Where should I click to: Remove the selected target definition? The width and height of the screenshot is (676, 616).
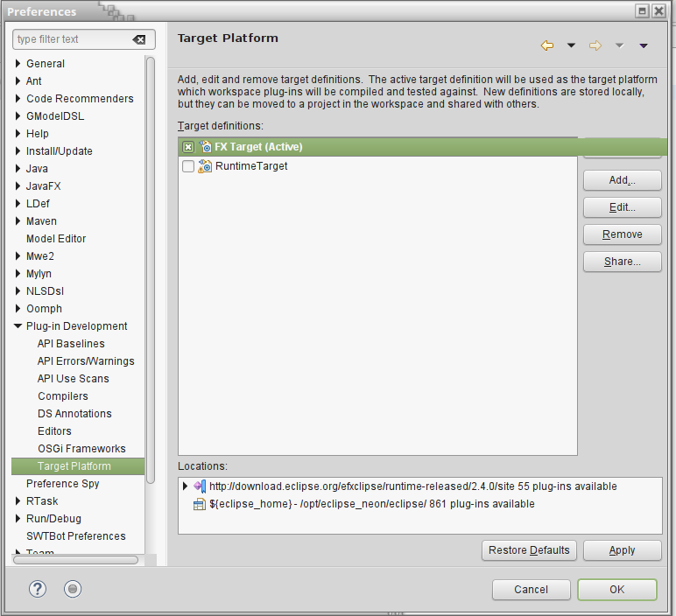(x=622, y=234)
